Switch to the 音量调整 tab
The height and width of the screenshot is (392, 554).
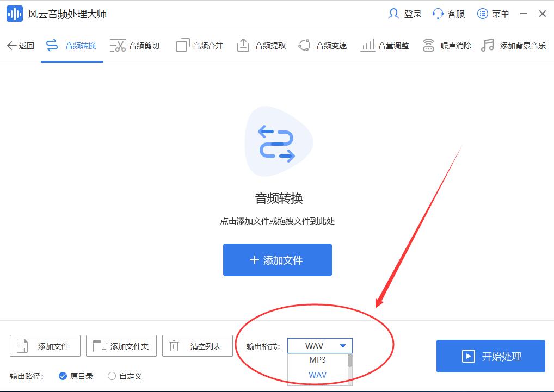tap(384, 46)
